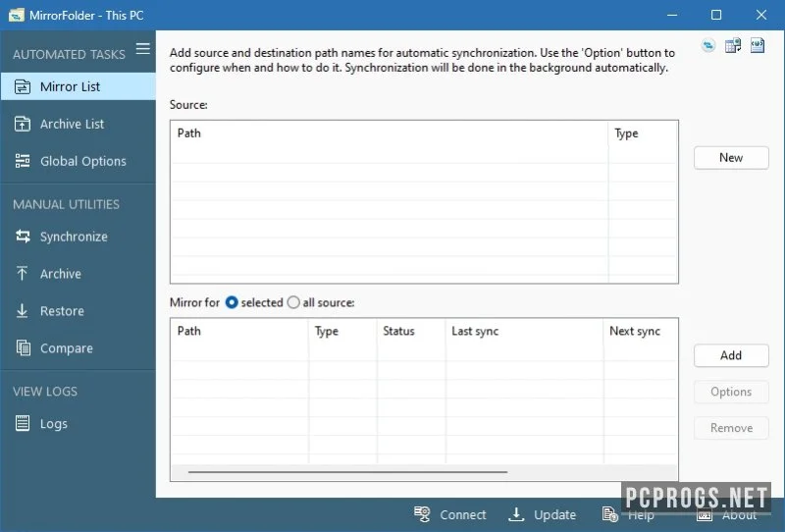Sort mirror list by Last sync
Screen dimensions: 785x532
(x=524, y=331)
